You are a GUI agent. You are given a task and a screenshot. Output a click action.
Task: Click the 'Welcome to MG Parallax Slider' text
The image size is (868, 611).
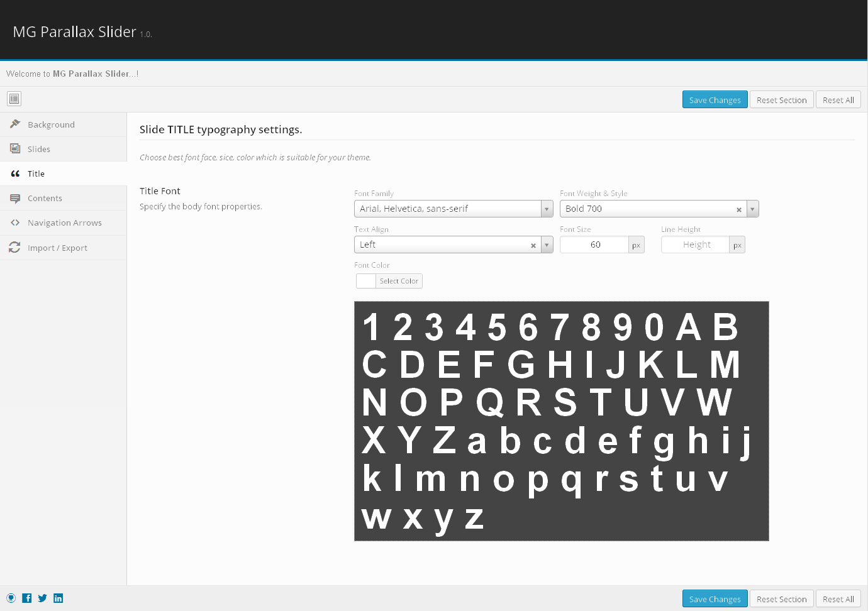pos(72,74)
